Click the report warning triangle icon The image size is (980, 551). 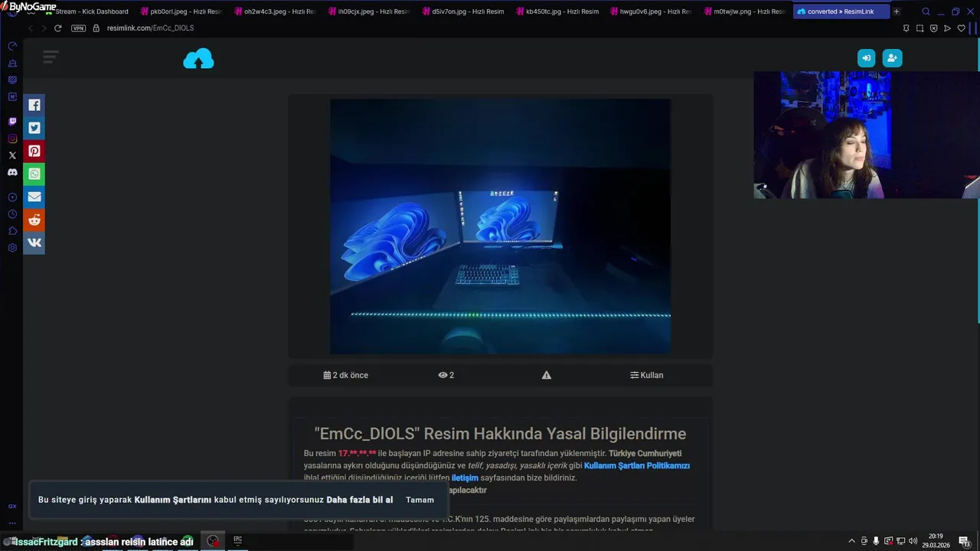coord(547,375)
